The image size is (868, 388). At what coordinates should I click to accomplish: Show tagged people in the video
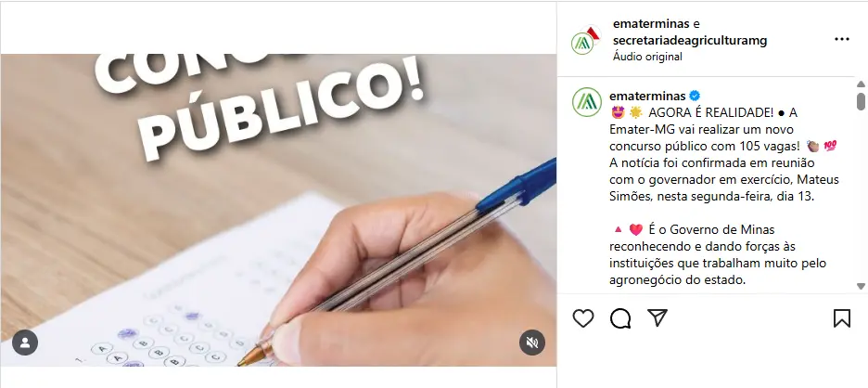pos(25,343)
